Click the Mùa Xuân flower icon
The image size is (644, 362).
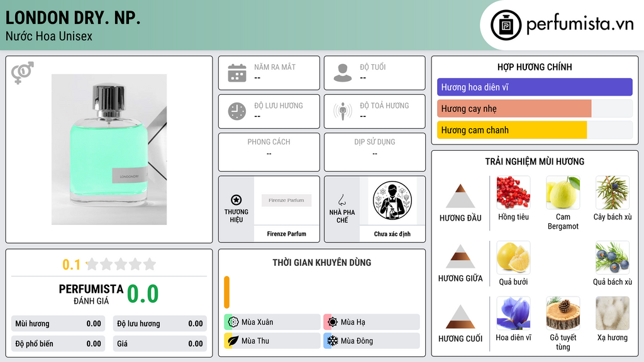(x=233, y=322)
